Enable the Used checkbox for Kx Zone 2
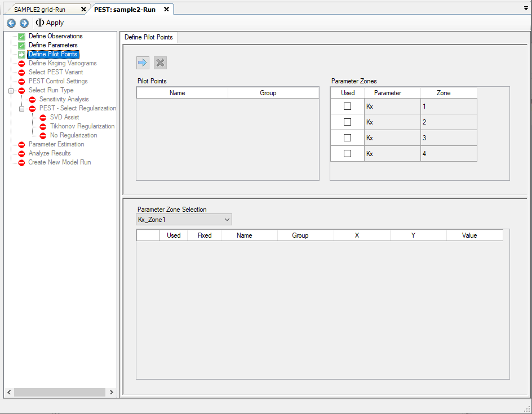 coord(347,122)
